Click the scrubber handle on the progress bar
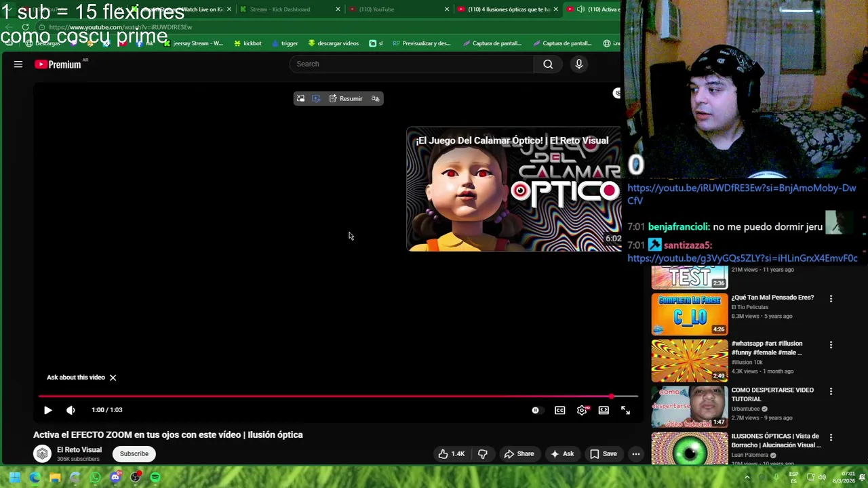Viewport: 868px width, 488px height. pos(612,396)
